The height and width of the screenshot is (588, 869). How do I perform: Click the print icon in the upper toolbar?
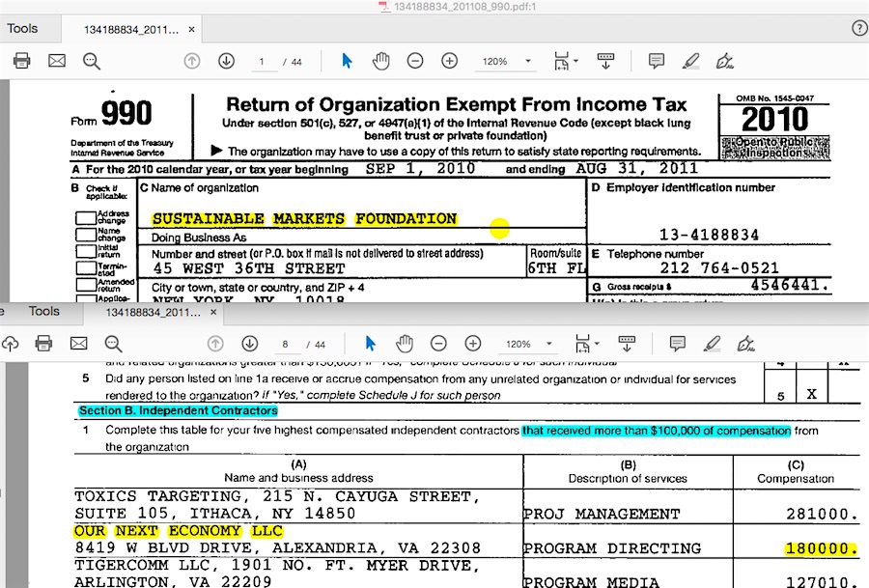pos(21,61)
